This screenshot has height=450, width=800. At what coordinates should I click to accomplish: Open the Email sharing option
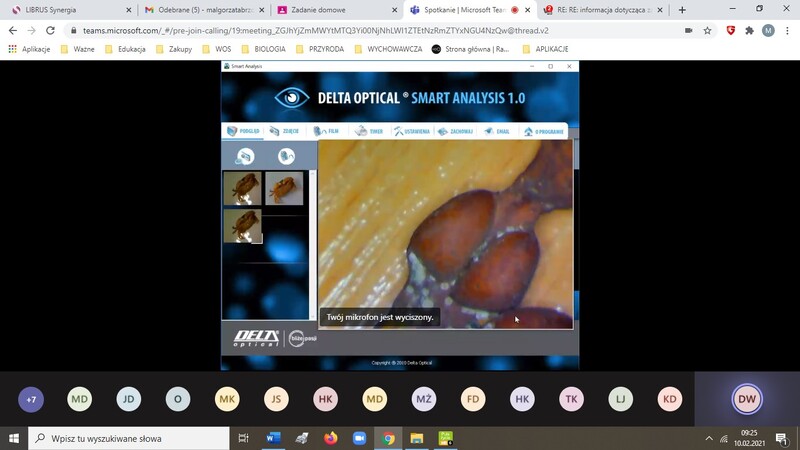pos(497,131)
